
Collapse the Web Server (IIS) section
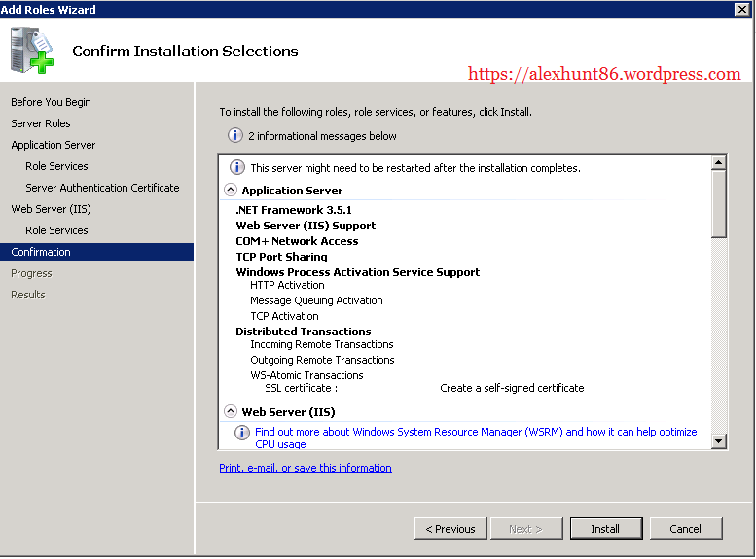231,411
